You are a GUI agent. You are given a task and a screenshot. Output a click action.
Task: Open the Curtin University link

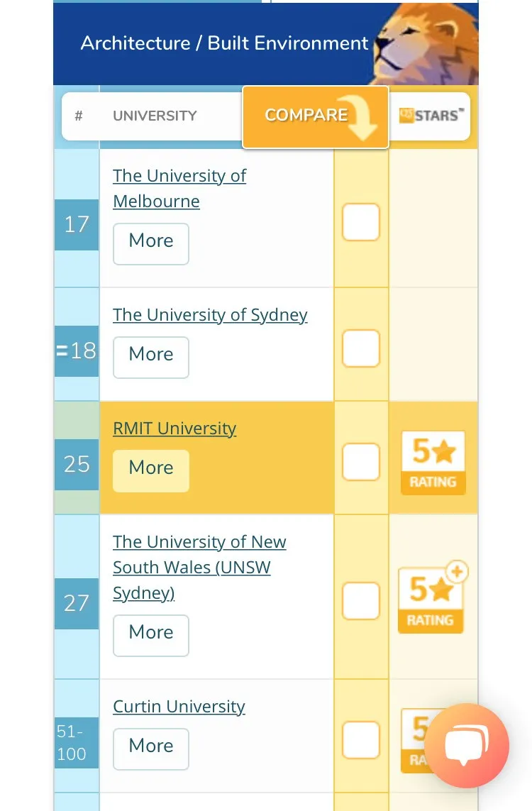179,707
